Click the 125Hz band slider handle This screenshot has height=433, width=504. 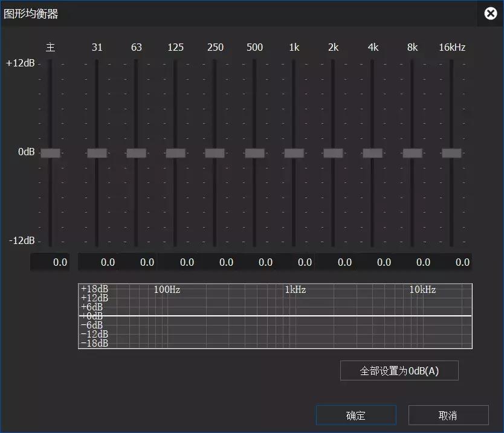click(x=175, y=153)
